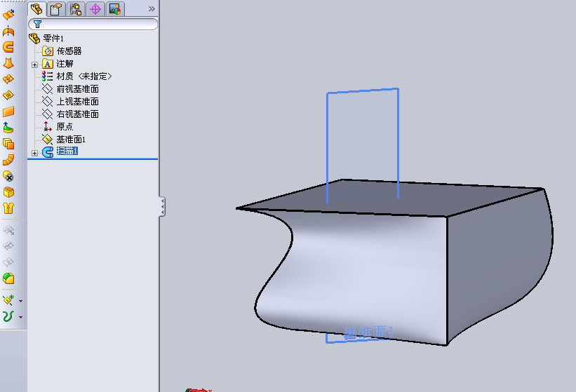
Task: Select the Planar Surface tool icon
Action: pyautogui.click(x=8, y=111)
